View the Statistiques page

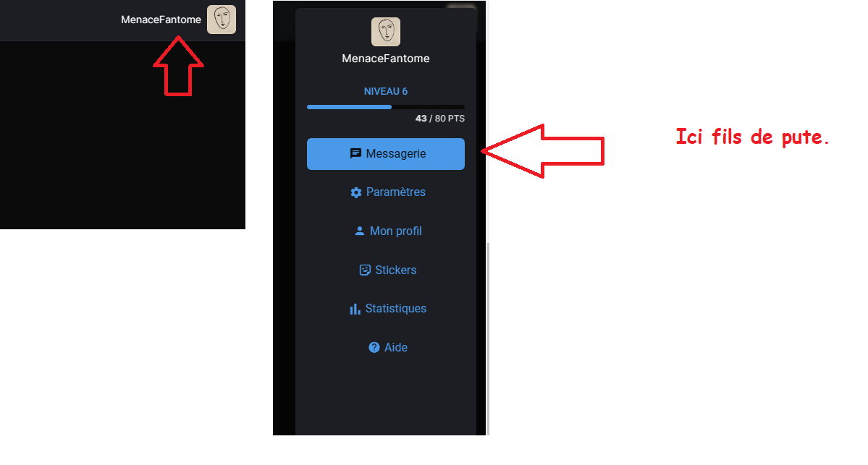pos(388,309)
